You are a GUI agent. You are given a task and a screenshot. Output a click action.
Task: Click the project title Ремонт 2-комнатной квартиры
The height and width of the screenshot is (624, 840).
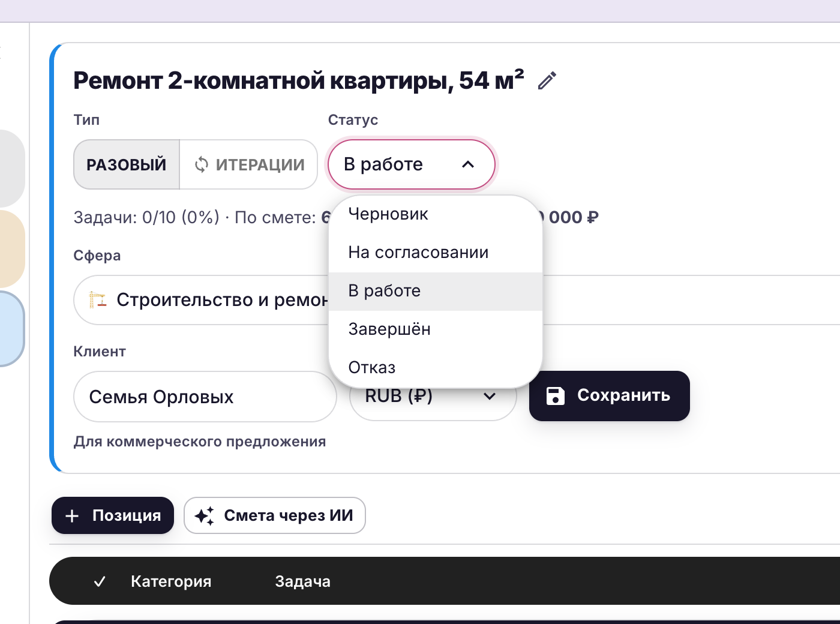(298, 80)
